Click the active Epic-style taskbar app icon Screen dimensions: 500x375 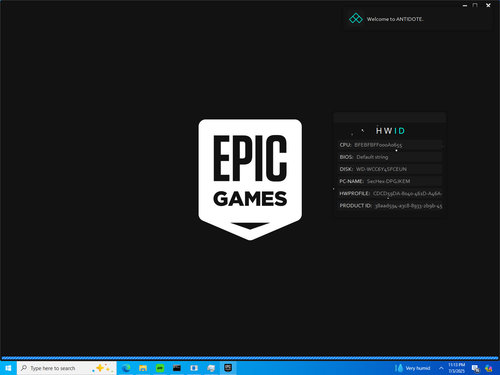tap(228, 368)
